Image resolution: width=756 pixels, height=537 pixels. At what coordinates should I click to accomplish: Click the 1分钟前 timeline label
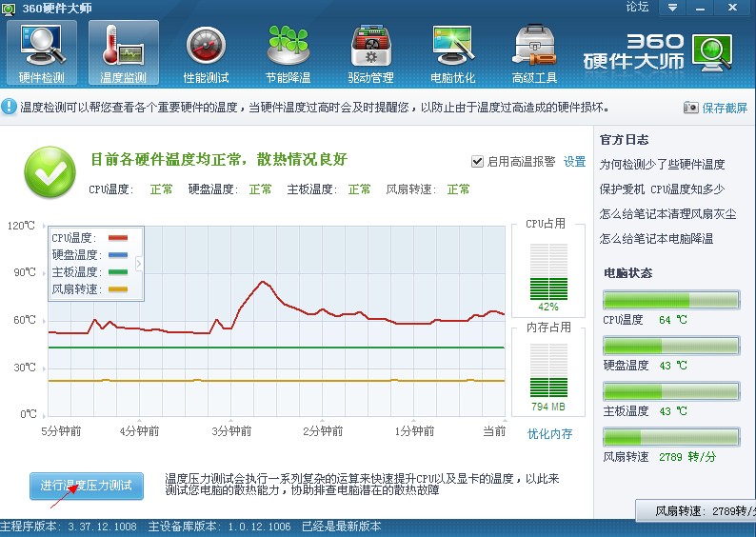414,431
